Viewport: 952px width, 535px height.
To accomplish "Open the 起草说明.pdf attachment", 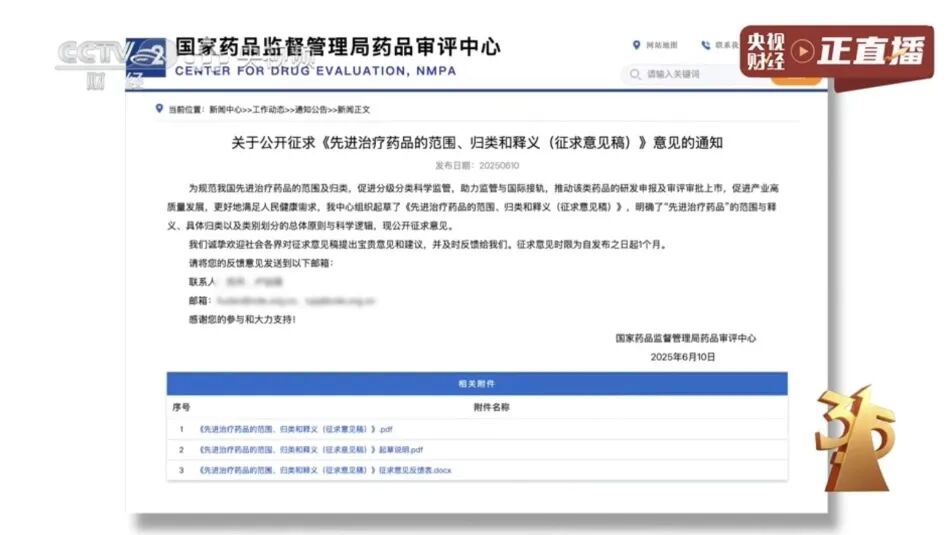I will coord(311,450).
